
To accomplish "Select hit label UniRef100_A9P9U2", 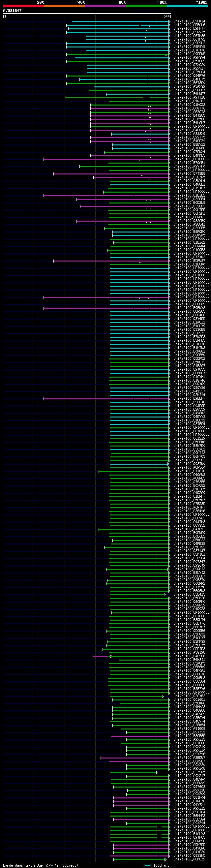I will 189,43.
